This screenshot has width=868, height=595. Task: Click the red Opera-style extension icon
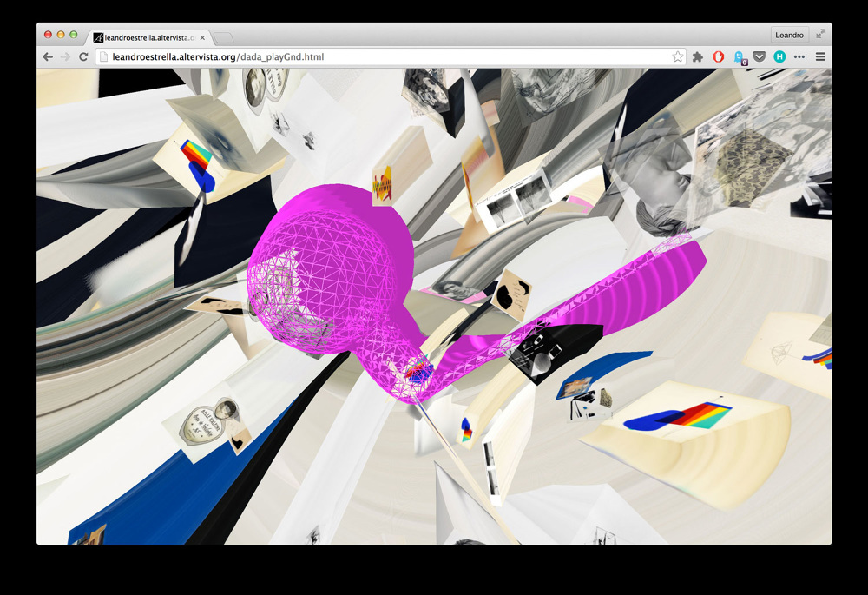719,56
